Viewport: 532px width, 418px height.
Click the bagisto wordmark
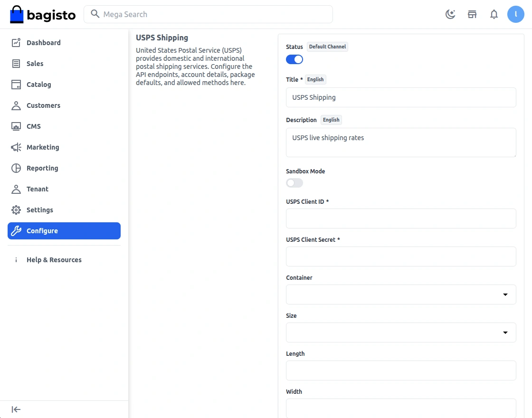point(51,15)
